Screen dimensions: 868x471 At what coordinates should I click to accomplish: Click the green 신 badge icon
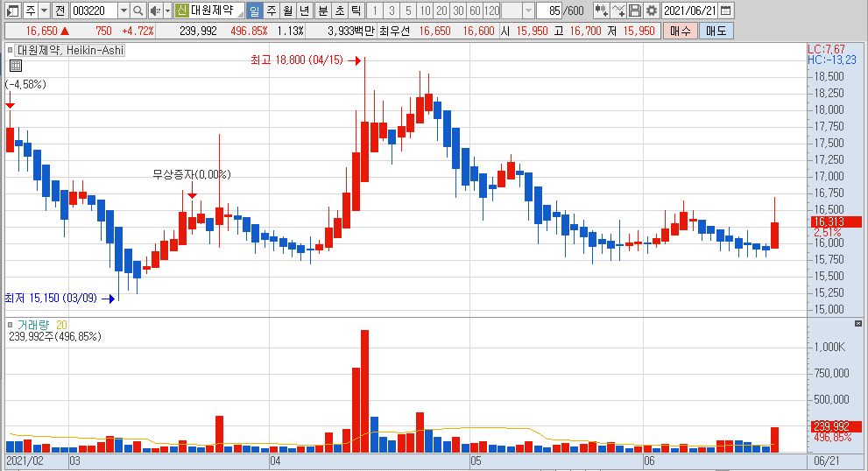pyautogui.click(x=181, y=10)
